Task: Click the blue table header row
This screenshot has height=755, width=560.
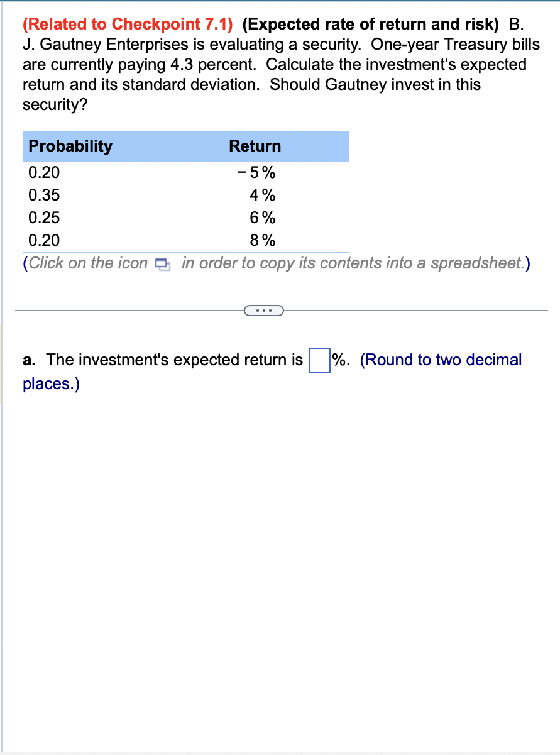Action: pos(185,146)
